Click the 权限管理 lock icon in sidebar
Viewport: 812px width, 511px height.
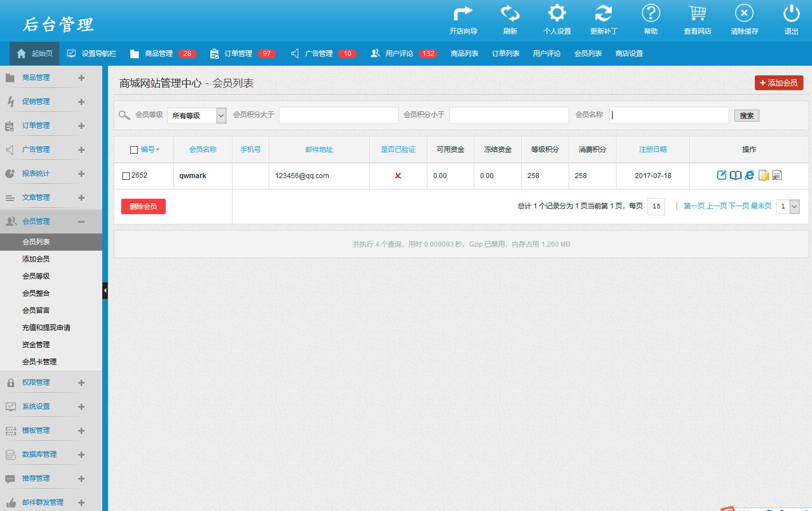click(10, 383)
